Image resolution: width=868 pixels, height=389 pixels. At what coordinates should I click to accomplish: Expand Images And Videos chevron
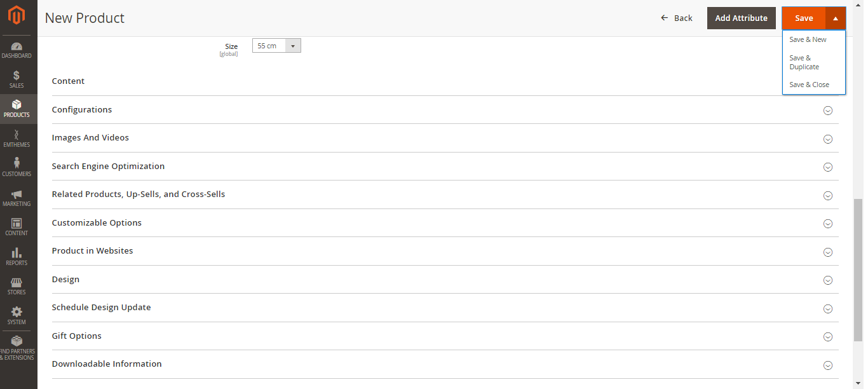(827, 139)
